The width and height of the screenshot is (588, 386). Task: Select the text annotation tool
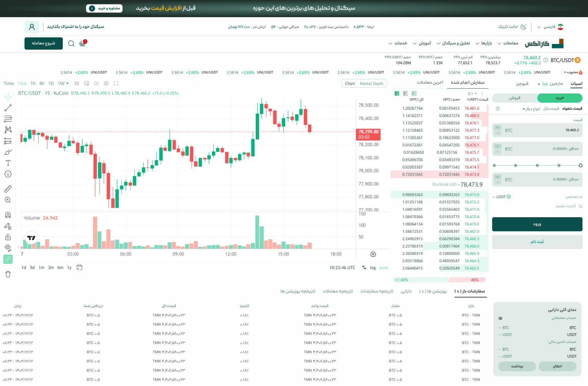(8, 163)
